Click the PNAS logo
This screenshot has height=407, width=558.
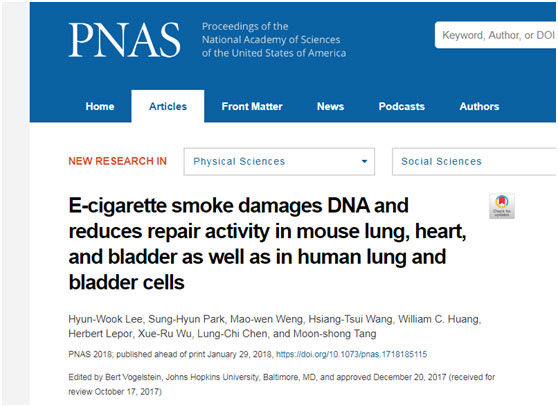click(124, 39)
